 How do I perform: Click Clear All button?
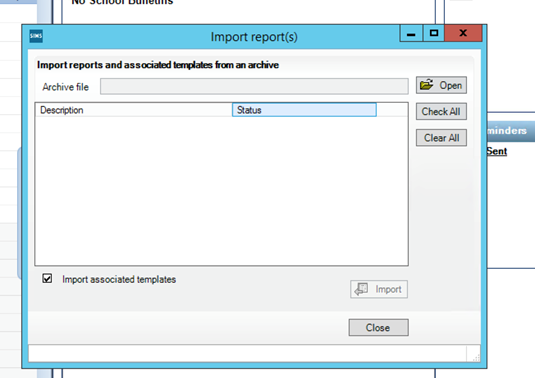click(x=441, y=138)
